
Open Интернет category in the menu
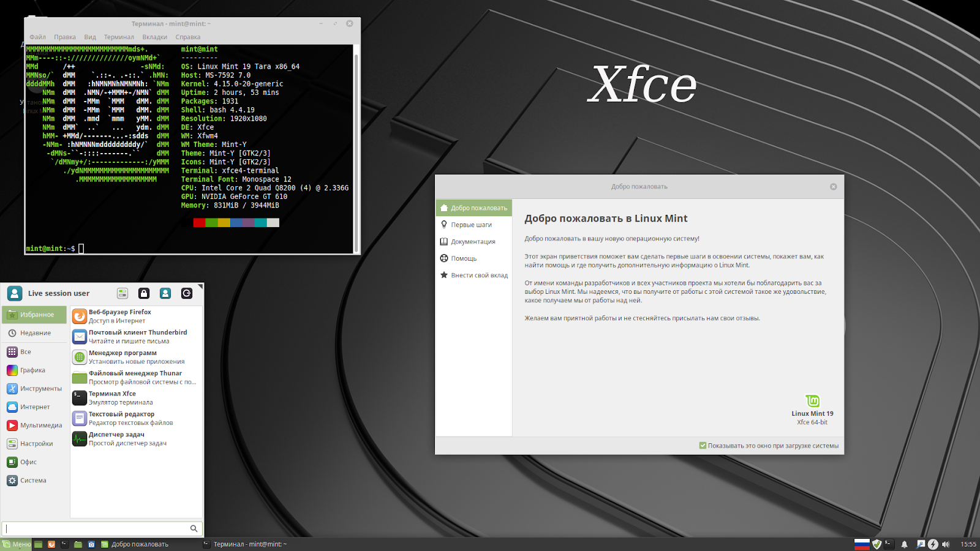click(x=34, y=407)
